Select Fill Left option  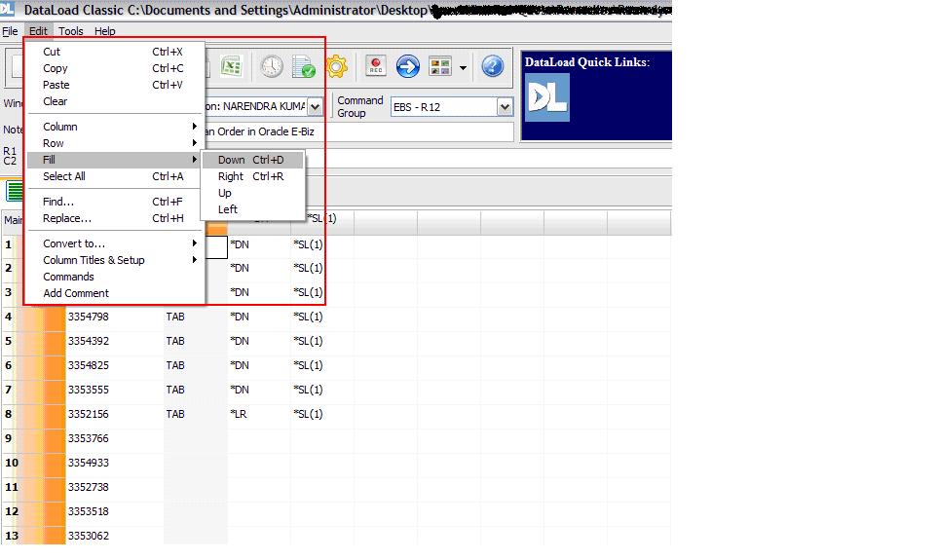click(x=253, y=209)
